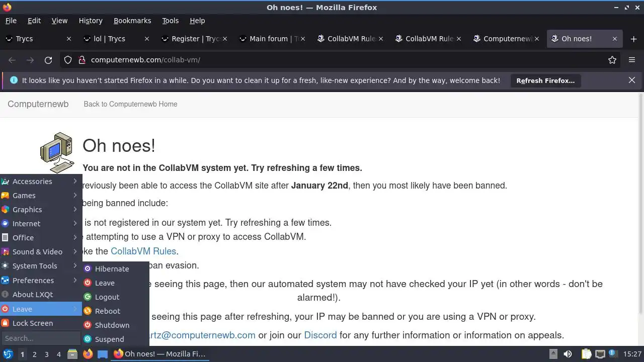Expand the Games submenu
This screenshot has height=362, width=644.
pyautogui.click(x=41, y=196)
